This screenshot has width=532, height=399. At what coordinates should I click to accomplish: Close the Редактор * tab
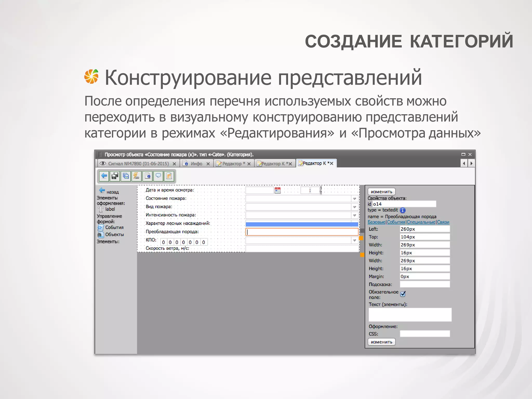tap(249, 164)
